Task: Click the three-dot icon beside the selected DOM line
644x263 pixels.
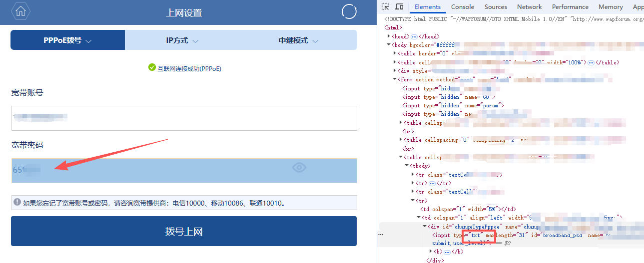Action: point(381,234)
